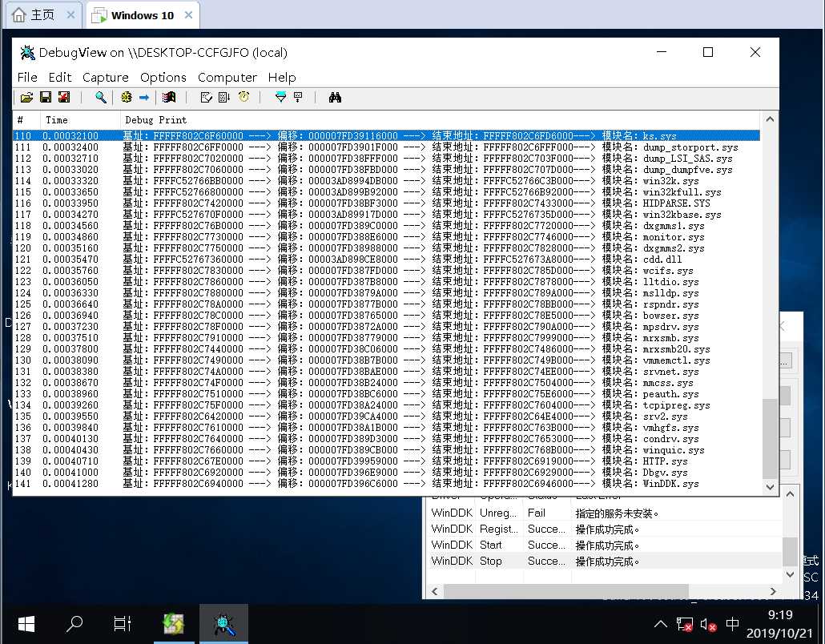Screen dimensions: 825x644
Task: Open a saved log with the folder icon
Action: [26, 98]
